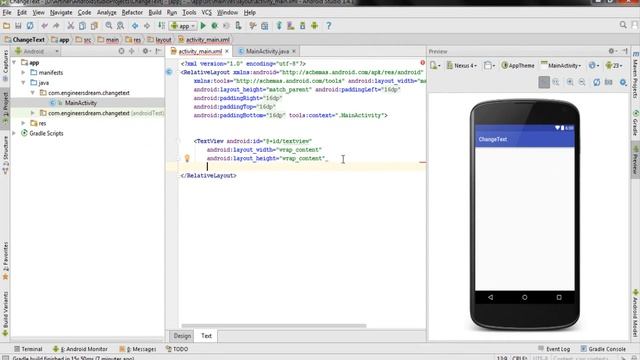Expand res folder in tree
The width and height of the screenshot is (640, 360).
[23, 123]
